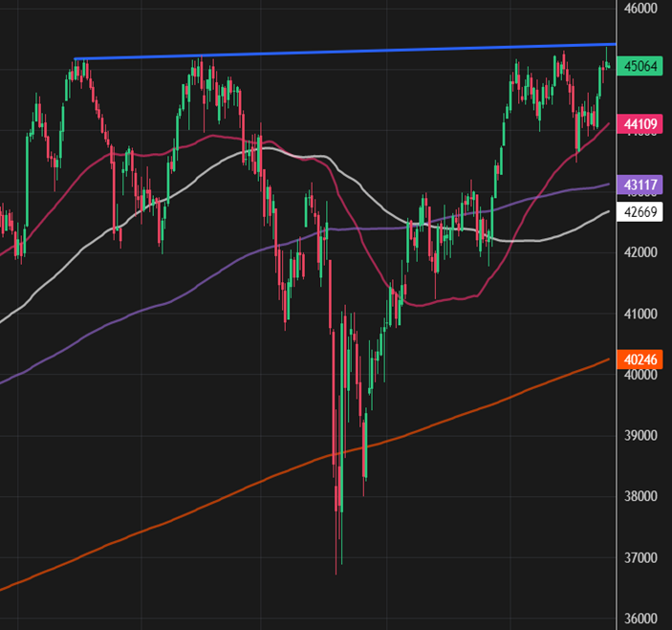Click the green 45064 current price label

pos(641,67)
